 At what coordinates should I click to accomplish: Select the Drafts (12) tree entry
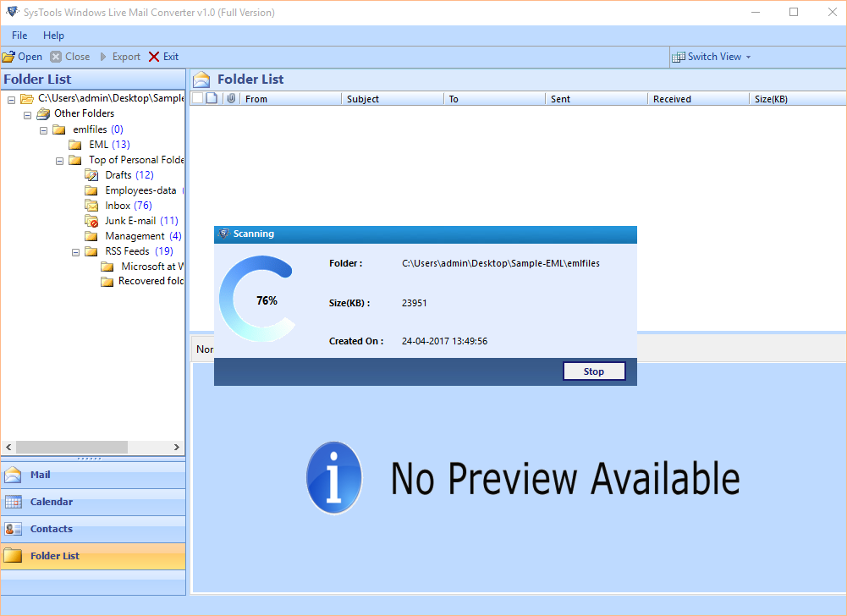point(129,175)
